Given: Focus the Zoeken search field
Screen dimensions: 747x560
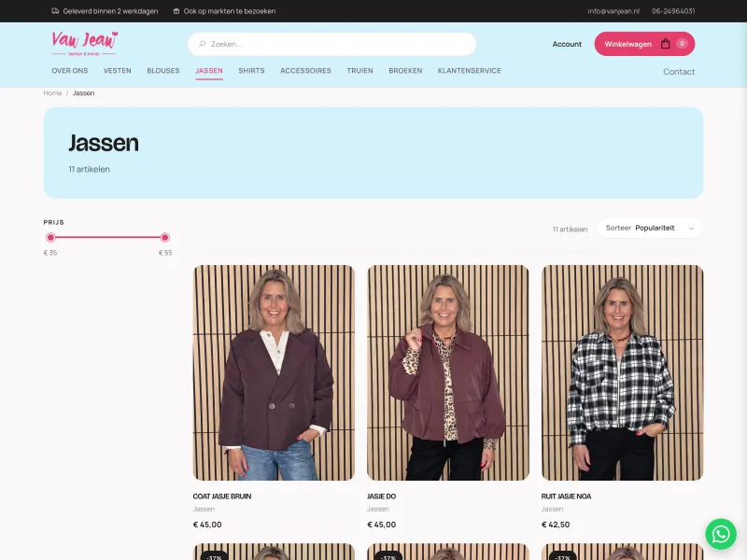Looking at the screenshot, I should coord(332,44).
